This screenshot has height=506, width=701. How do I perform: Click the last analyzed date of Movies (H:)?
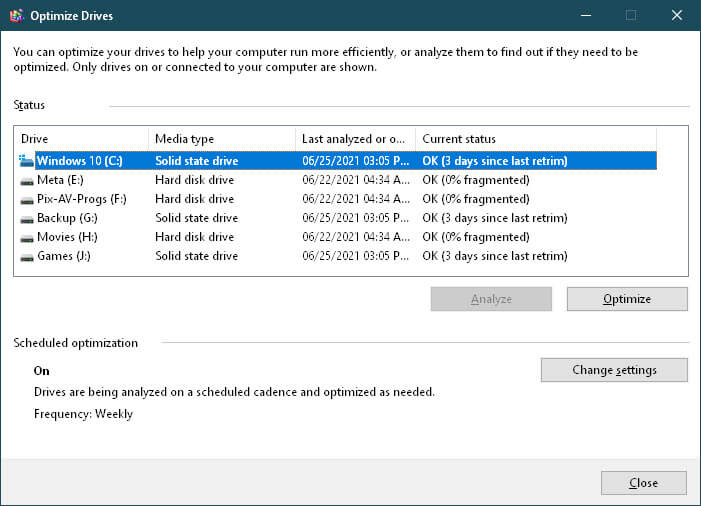[356, 237]
